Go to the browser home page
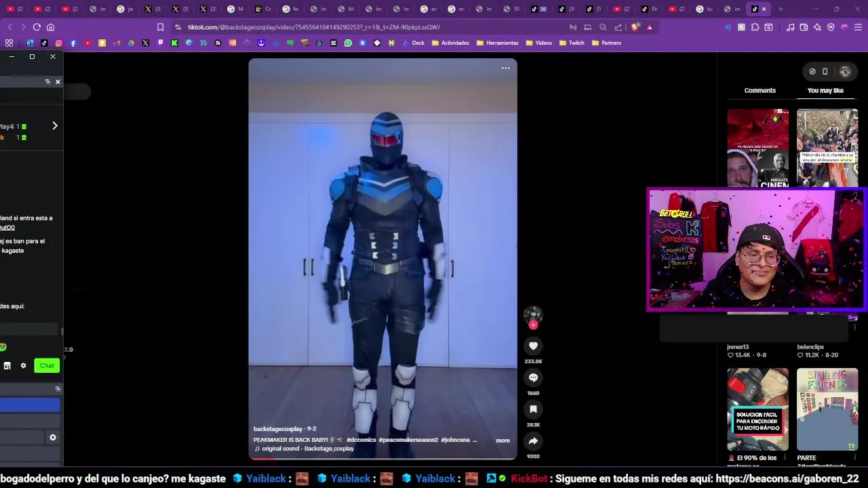 coord(50,27)
